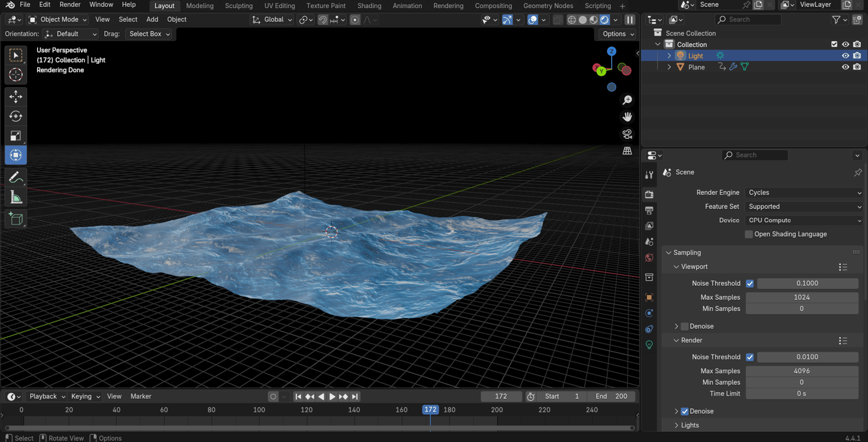
Task: Disable Render Noise Threshold checkbox
Action: point(750,357)
